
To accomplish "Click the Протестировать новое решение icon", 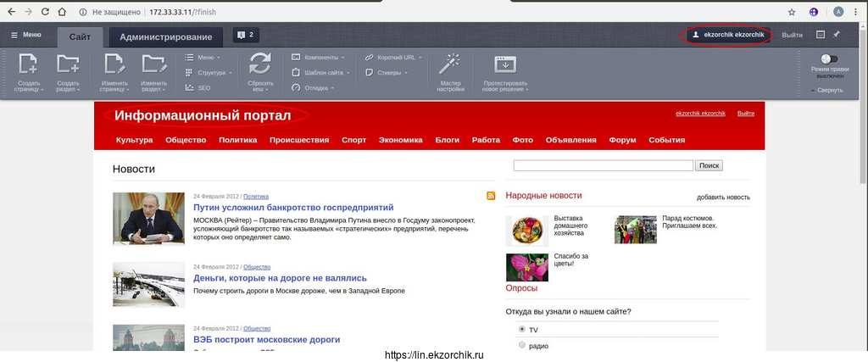I will (505, 64).
